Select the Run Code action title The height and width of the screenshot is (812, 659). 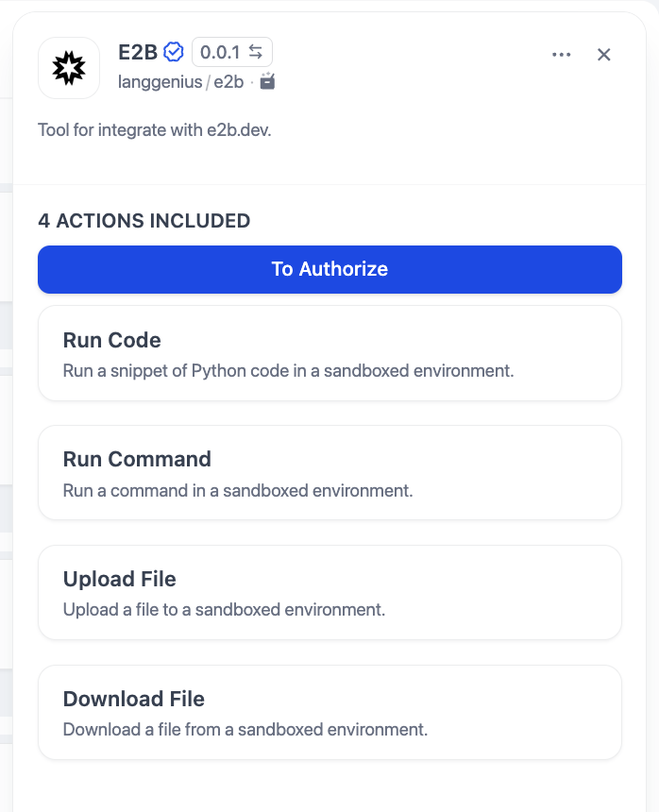coord(111,340)
